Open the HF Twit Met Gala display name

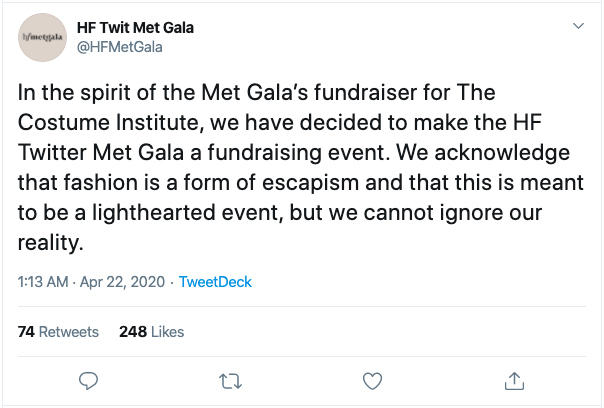point(135,27)
